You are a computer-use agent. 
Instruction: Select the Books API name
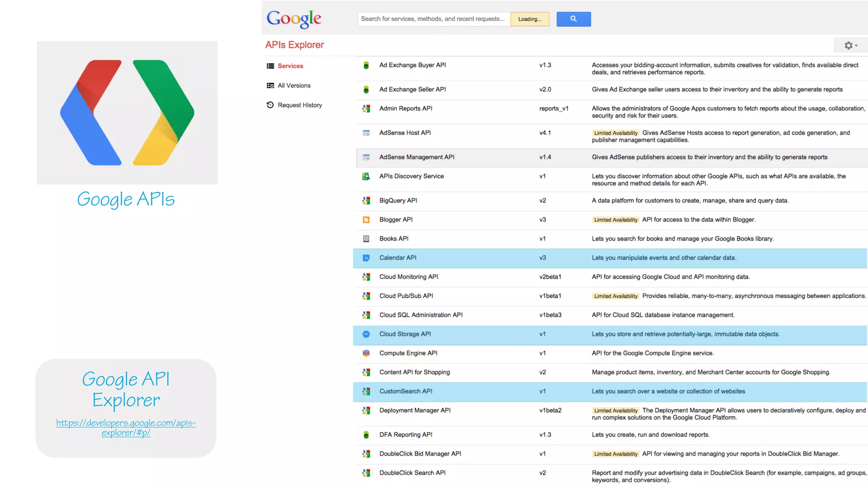click(x=394, y=239)
